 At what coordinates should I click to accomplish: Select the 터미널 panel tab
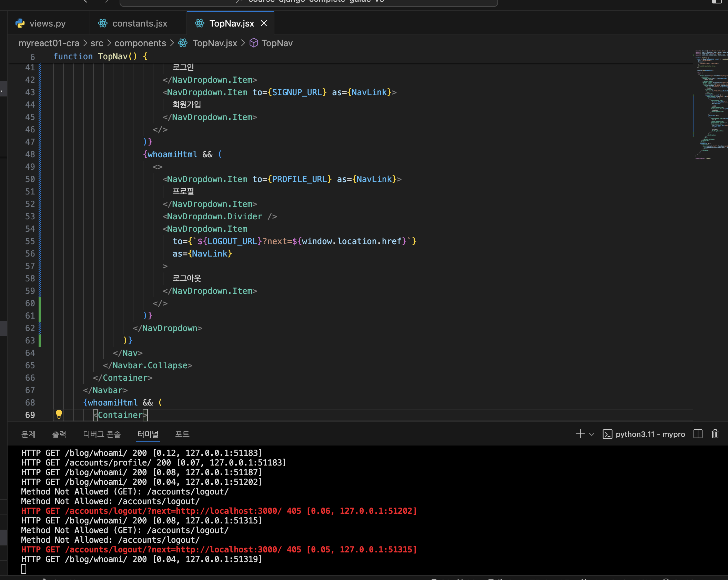click(x=148, y=434)
